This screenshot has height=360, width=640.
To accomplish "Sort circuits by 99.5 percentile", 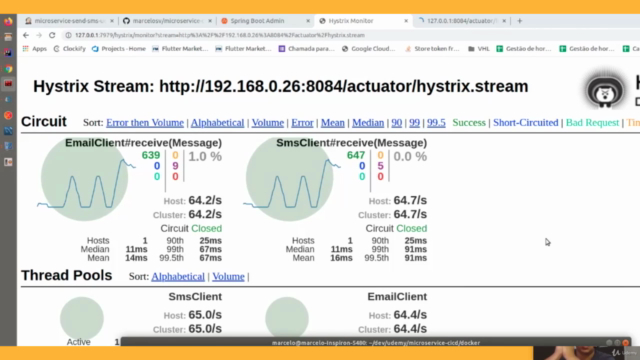I will click(x=436, y=122).
